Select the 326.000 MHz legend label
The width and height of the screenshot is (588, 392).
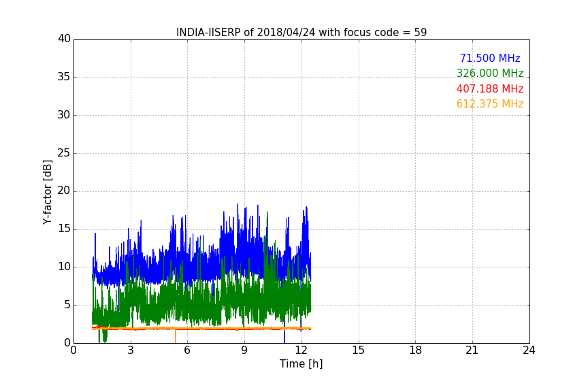coord(490,73)
